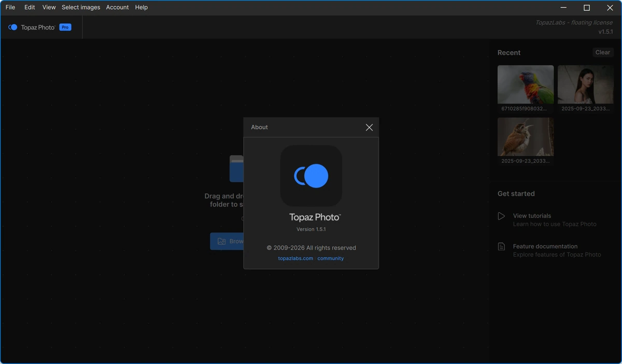Open the woman portrait recent thumbnail
This screenshot has height=364, width=622.
pyautogui.click(x=586, y=84)
